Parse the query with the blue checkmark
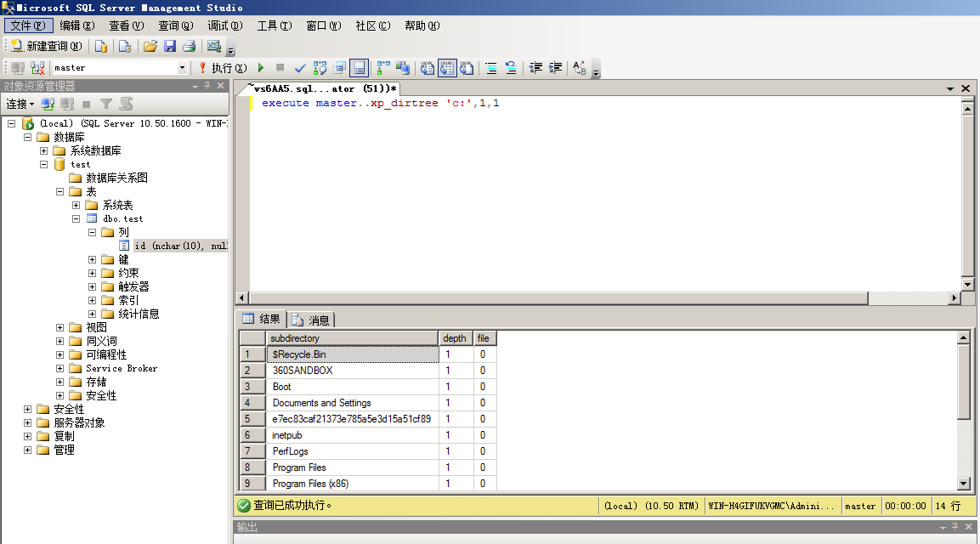Viewport: 980px width, 544px height. pos(300,67)
